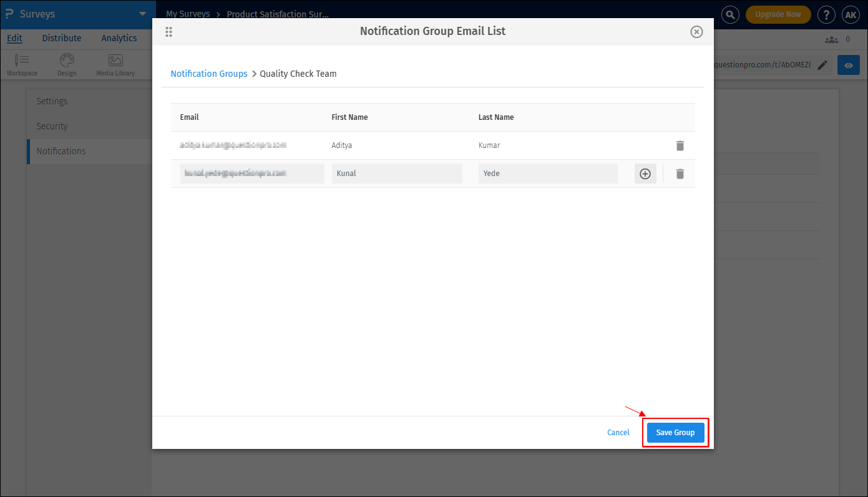This screenshot has height=497, width=868.
Task: Delete the Kunal Yede row
Action: [x=680, y=174]
